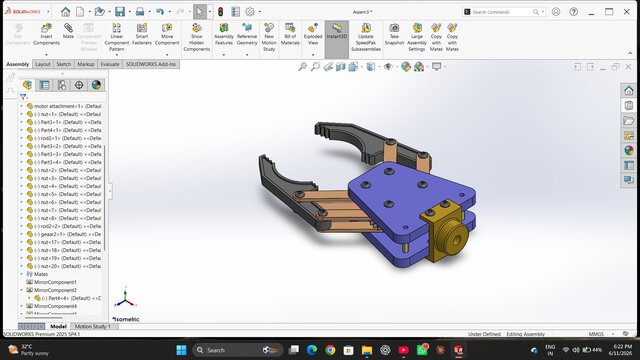
Task: Open Assembly Features
Action: point(224,34)
